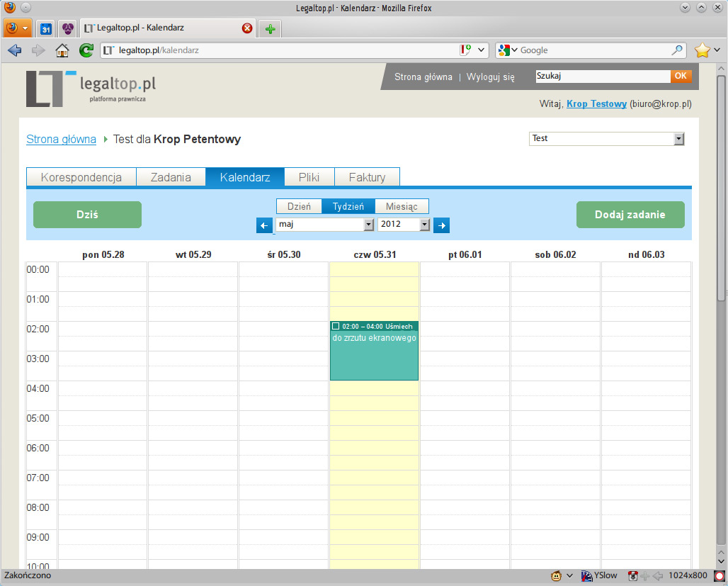This screenshot has height=586, width=728.
Task: Tick the checkbox on the 02:00 event
Action: [336, 326]
